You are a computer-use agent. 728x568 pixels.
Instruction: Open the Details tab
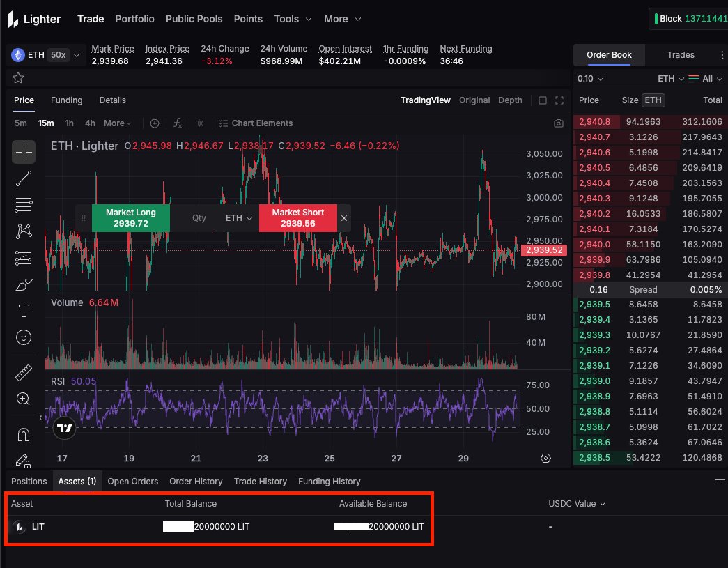click(112, 100)
